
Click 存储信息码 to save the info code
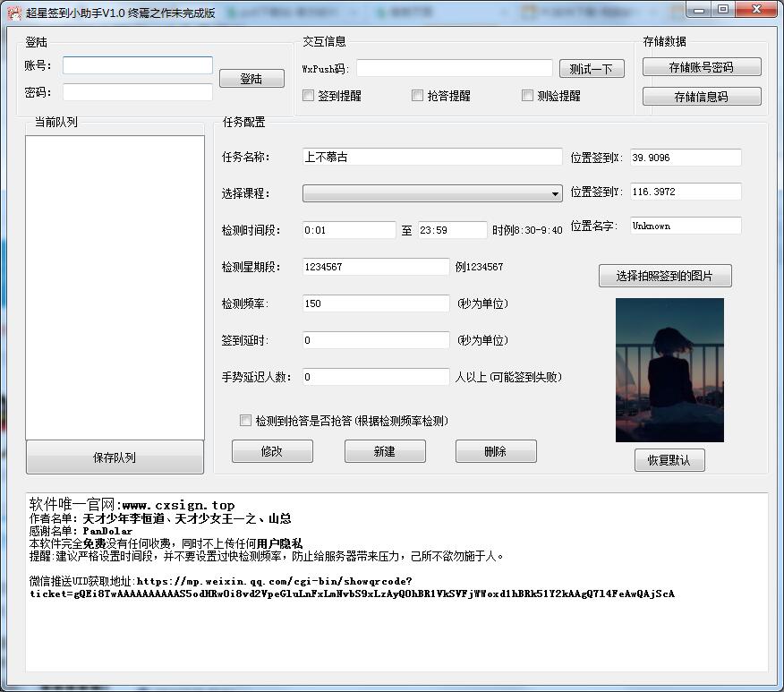[x=701, y=96]
